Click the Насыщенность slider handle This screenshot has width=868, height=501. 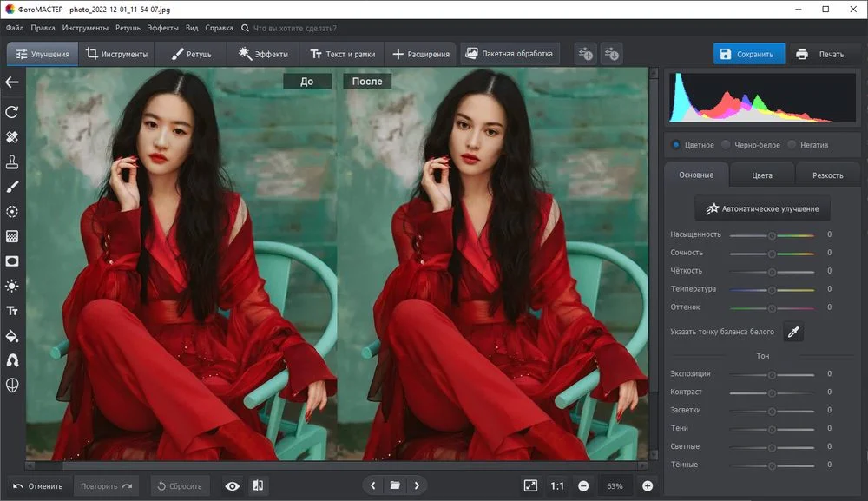click(772, 235)
